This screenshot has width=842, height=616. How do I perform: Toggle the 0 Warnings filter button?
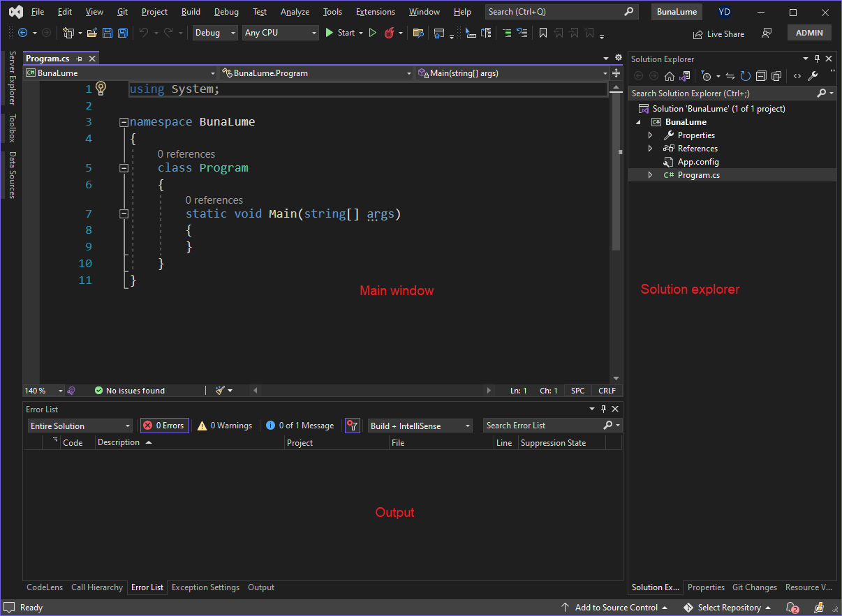point(224,426)
